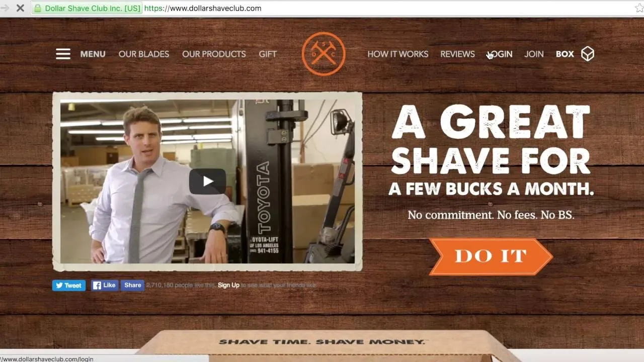Viewport: 644px width, 362px height.
Task: Like the page on Facebook
Action: 105,285
